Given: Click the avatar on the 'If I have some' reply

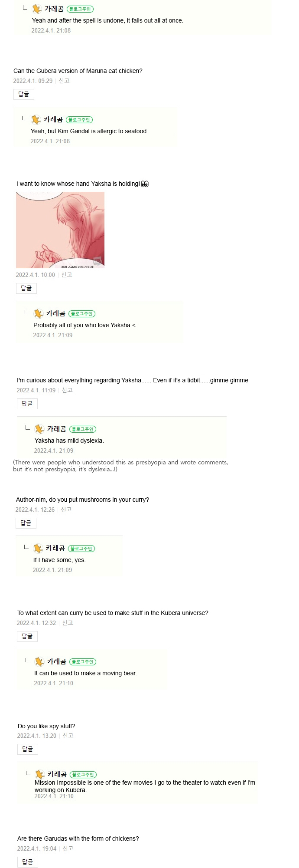Looking at the screenshot, I should click(x=38, y=548).
